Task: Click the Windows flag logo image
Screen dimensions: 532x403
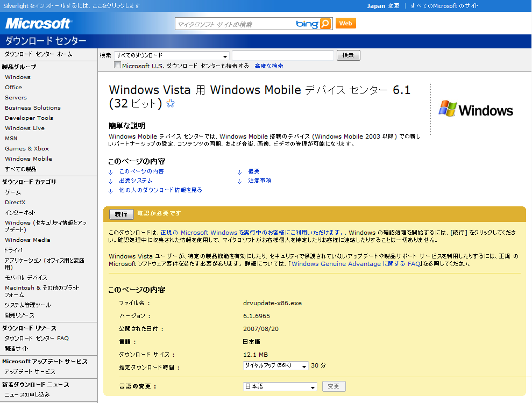Action: [476, 109]
